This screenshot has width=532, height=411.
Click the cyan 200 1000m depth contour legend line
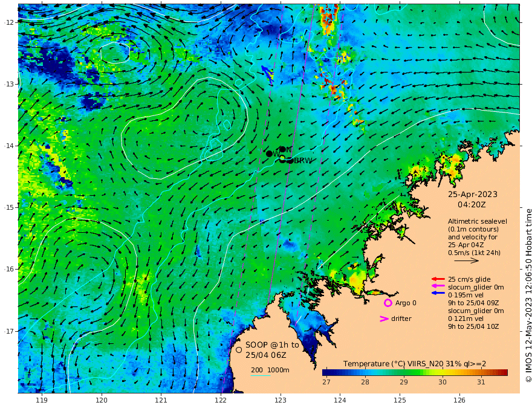[x=261, y=375]
